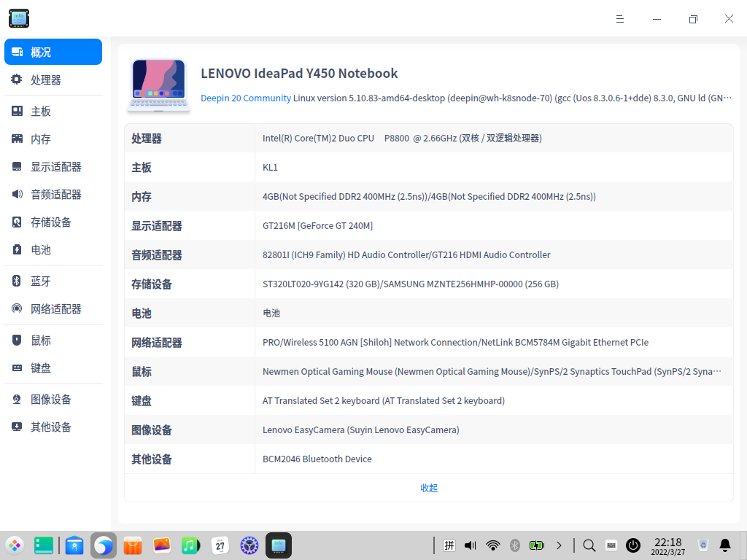Click the volume speaker tray icon
Image resolution: width=747 pixels, height=560 pixels.
click(471, 545)
